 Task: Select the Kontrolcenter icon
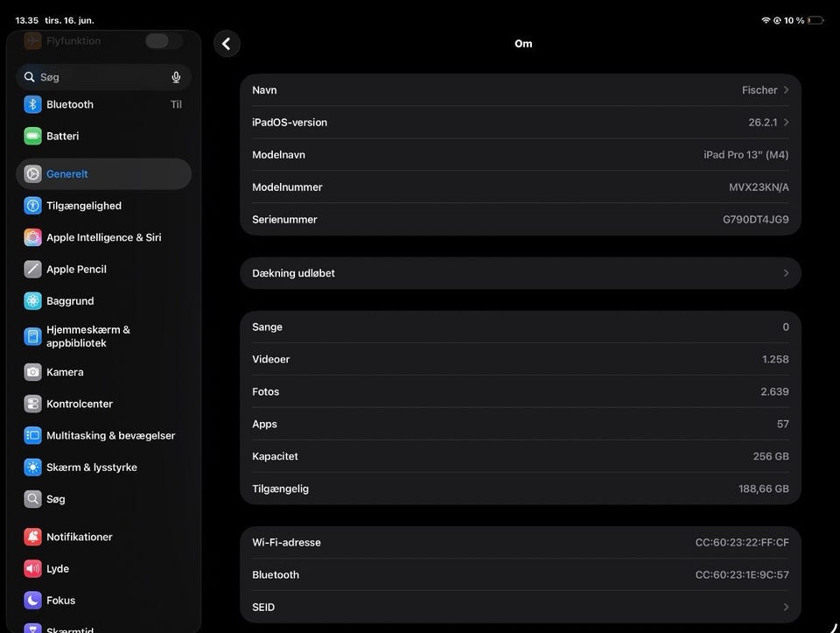point(32,404)
